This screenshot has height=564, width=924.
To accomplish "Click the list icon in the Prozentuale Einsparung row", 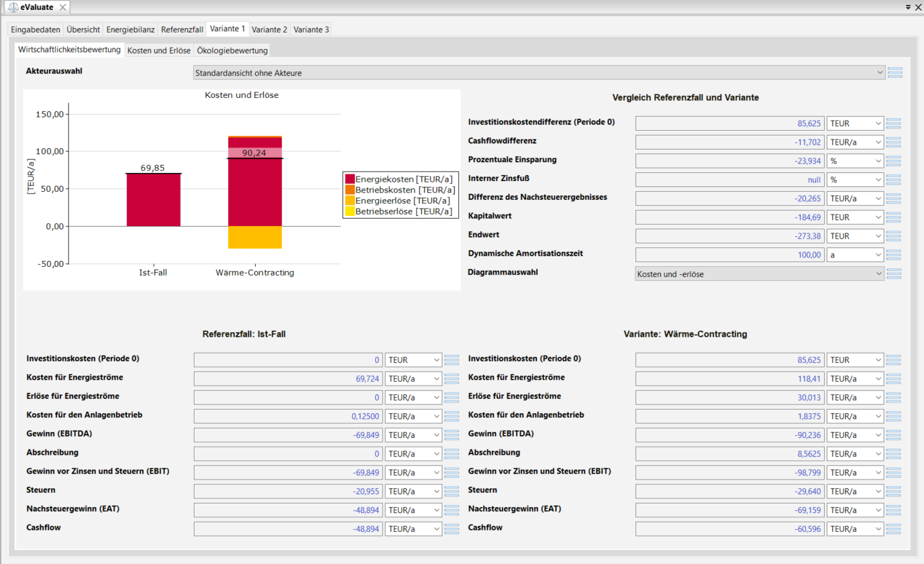I will (x=893, y=161).
